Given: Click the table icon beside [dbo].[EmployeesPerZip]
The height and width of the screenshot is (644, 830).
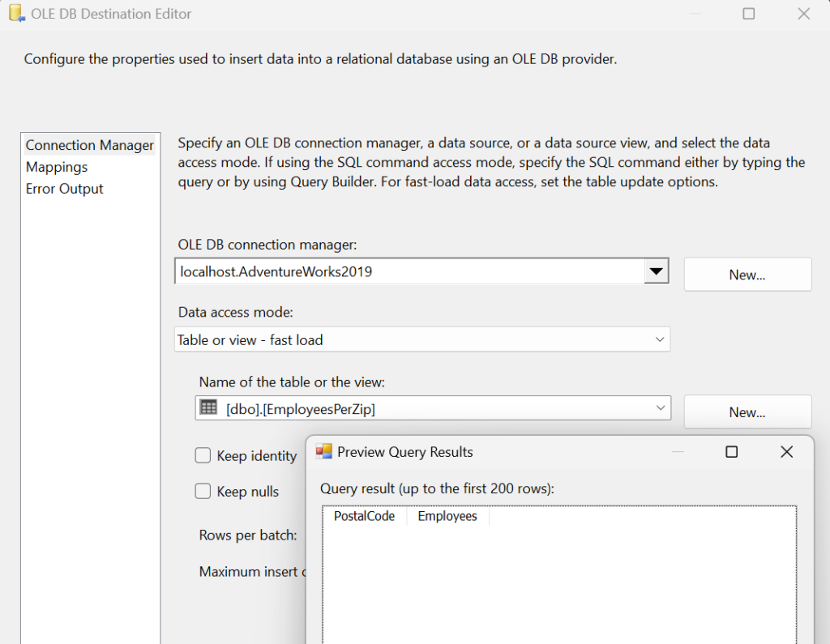Looking at the screenshot, I should (x=208, y=408).
